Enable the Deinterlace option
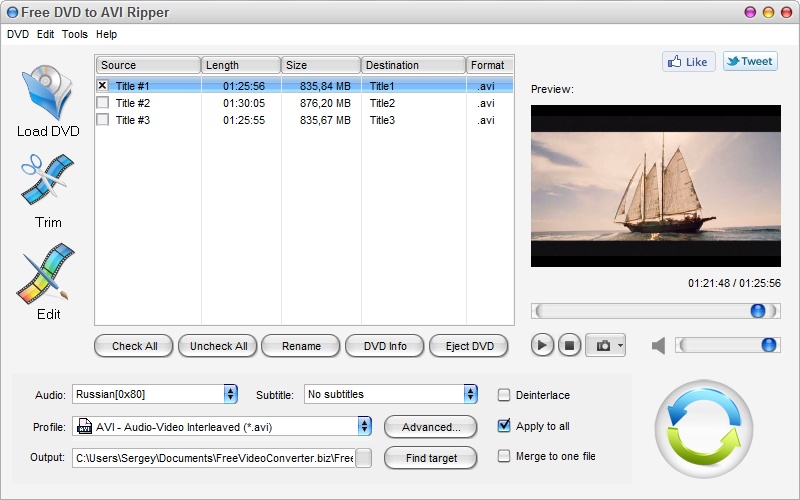 pos(504,395)
